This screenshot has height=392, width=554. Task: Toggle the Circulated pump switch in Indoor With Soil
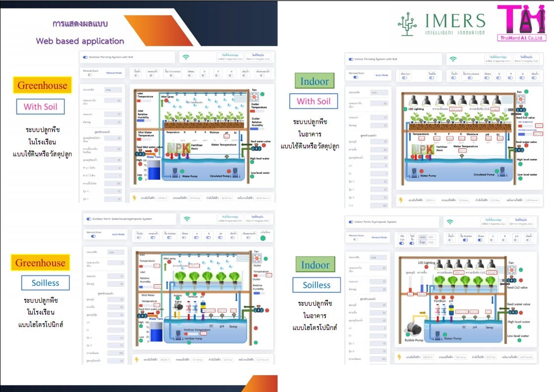[470, 78]
